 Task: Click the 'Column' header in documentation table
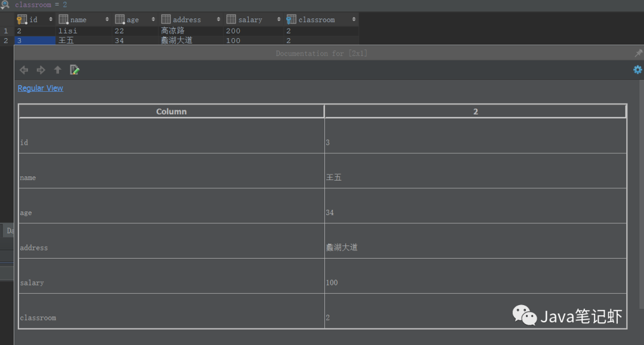(171, 111)
